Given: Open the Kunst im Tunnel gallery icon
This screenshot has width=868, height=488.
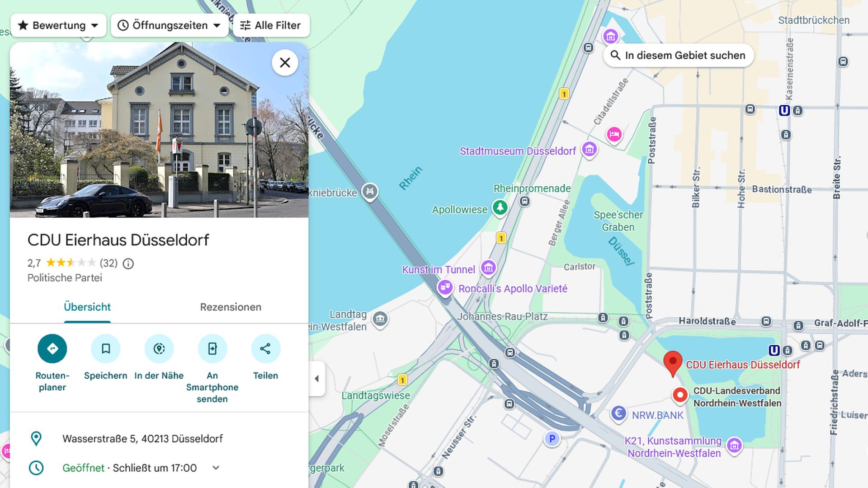Looking at the screenshot, I should click(x=488, y=267).
